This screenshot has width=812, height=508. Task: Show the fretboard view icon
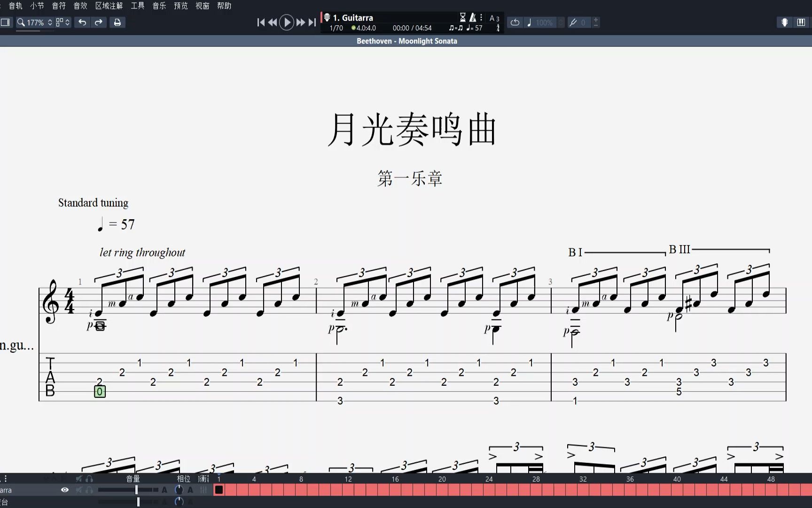tap(785, 22)
